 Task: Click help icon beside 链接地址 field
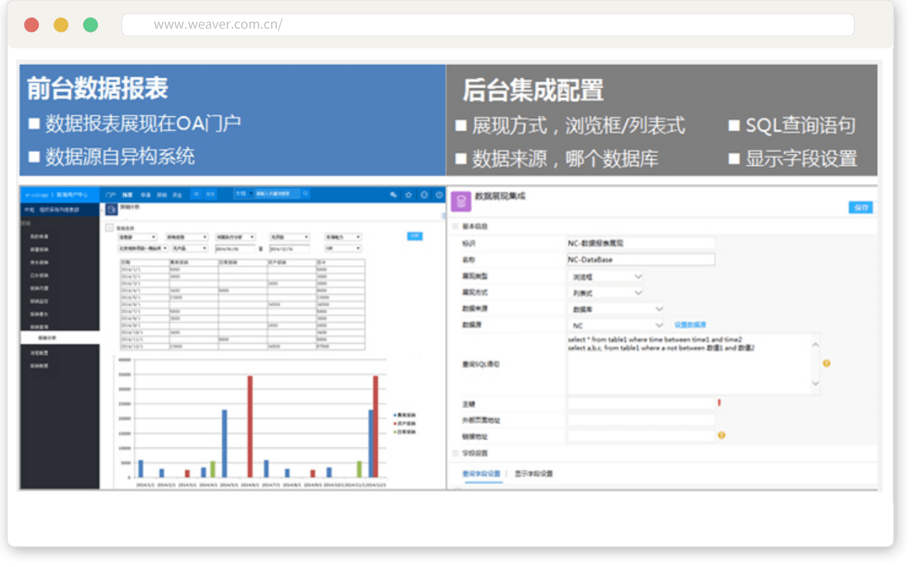(721, 435)
